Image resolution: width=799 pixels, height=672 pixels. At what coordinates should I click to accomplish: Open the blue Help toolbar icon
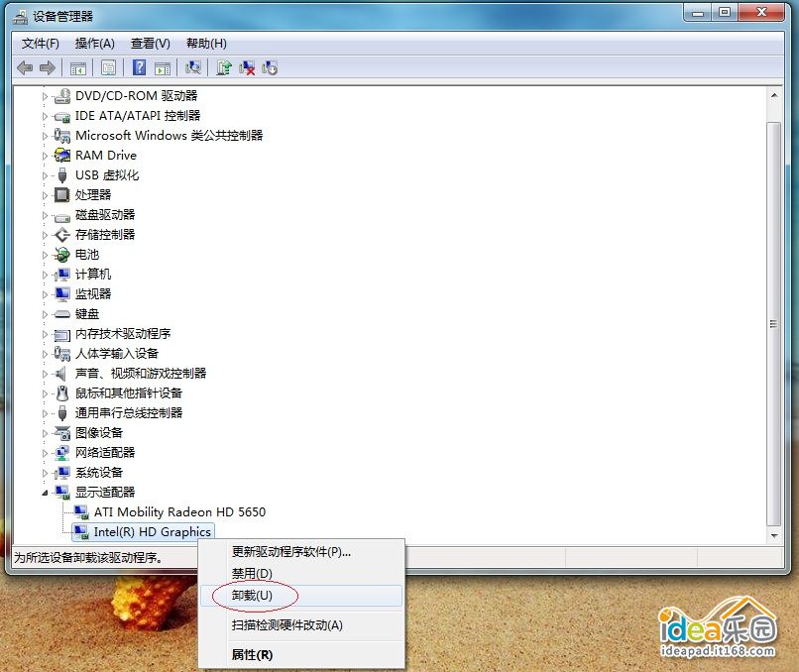coord(139,67)
